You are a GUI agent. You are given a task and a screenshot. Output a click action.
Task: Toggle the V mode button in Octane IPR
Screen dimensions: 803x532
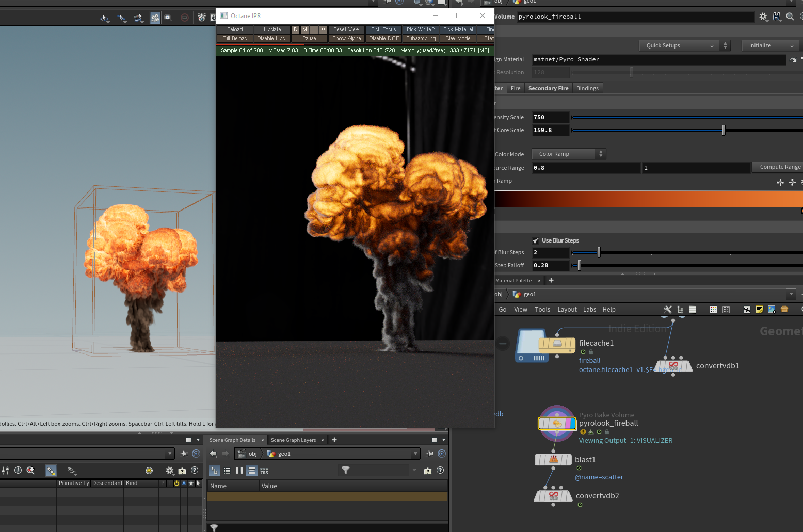pos(323,30)
